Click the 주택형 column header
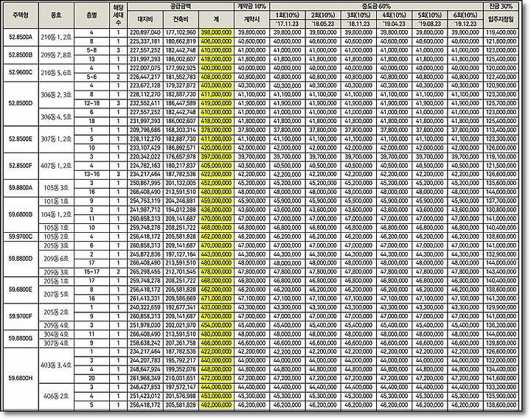 21,15
